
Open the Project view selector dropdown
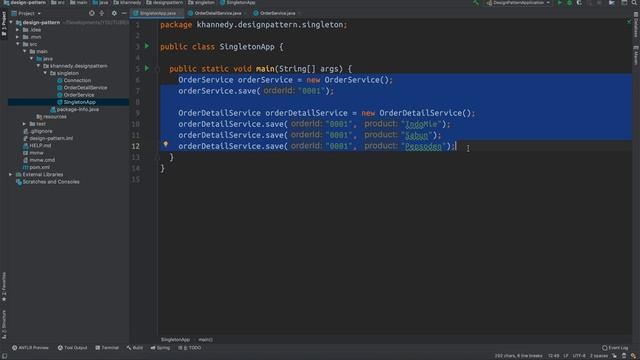pyautogui.click(x=27, y=13)
